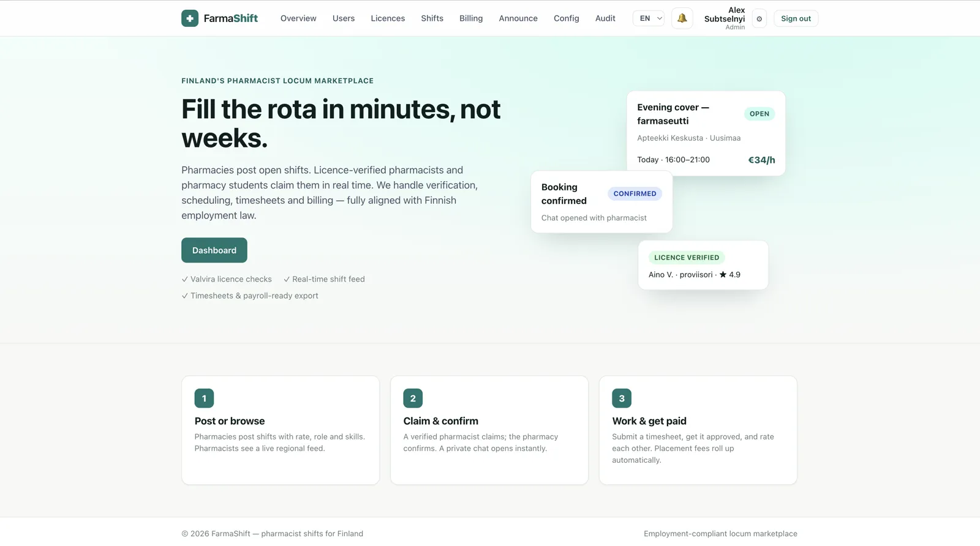The image size is (980, 546).
Task: Click 'Chat opened with pharmacist' text
Action: point(594,218)
